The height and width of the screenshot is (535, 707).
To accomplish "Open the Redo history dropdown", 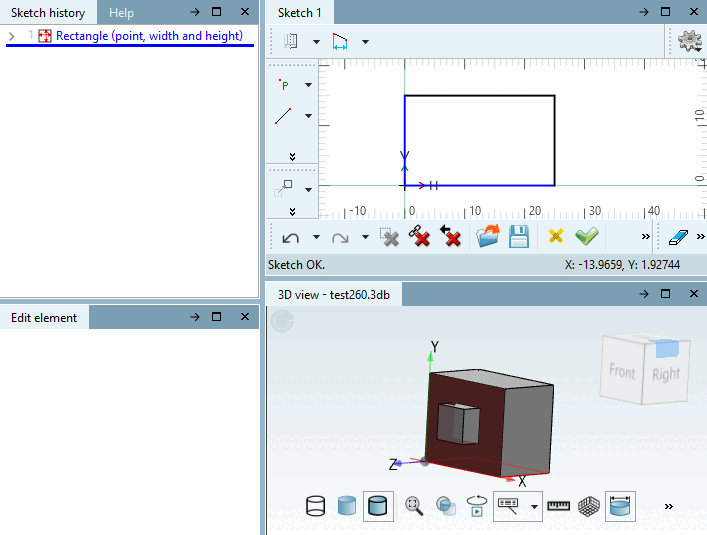I will 365,237.
